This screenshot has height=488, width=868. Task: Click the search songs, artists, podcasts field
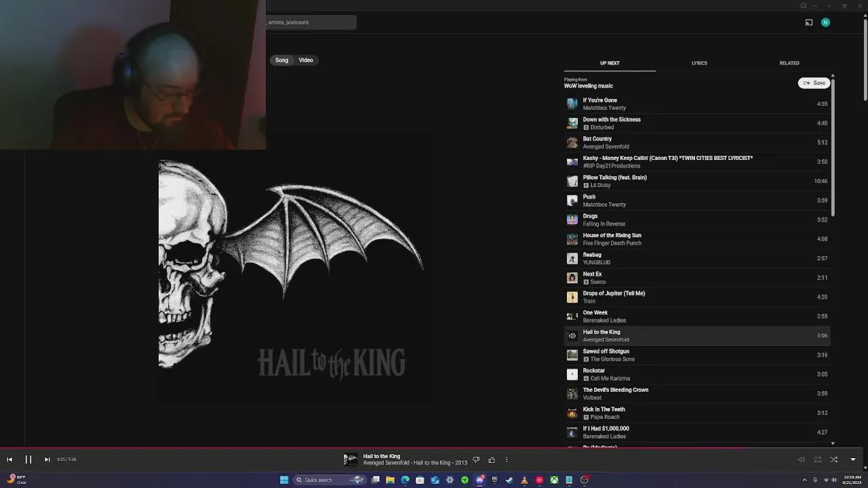[311, 22]
